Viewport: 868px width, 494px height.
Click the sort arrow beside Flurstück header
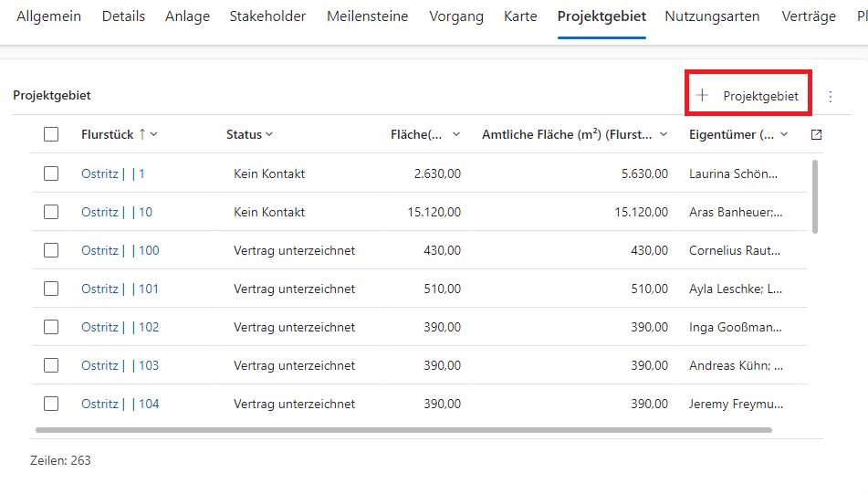(142, 134)
